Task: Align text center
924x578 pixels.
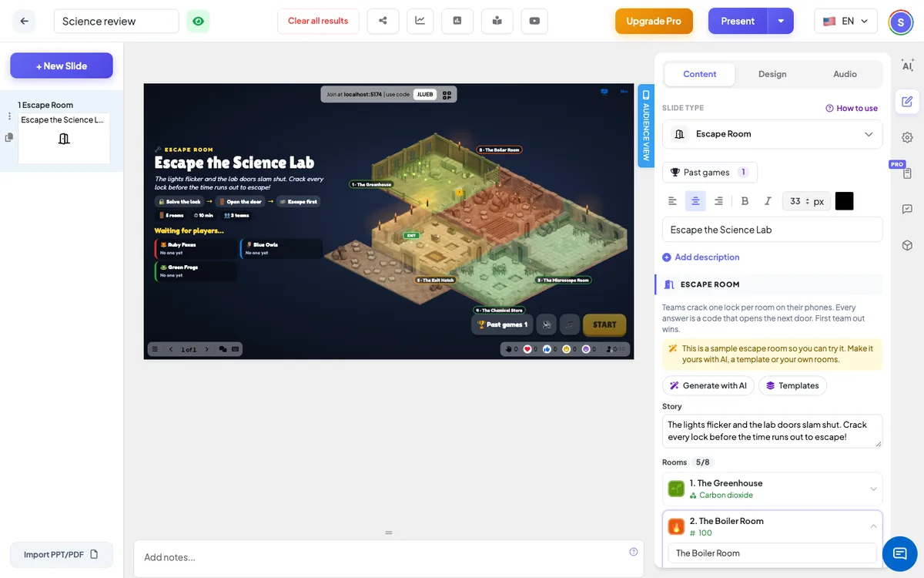Action: pyautogui.click(x=695, y=201)
